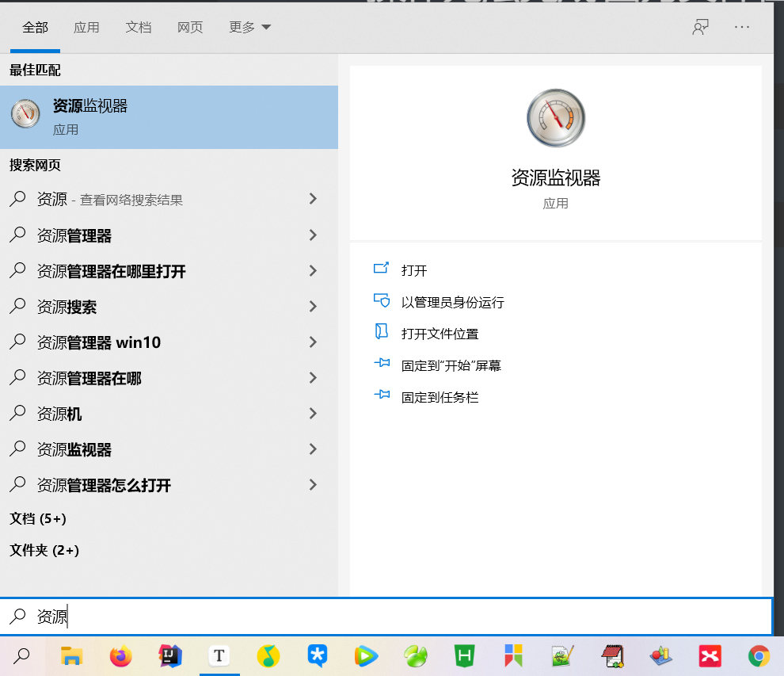Launch Firefox from the taskbar

120,655
